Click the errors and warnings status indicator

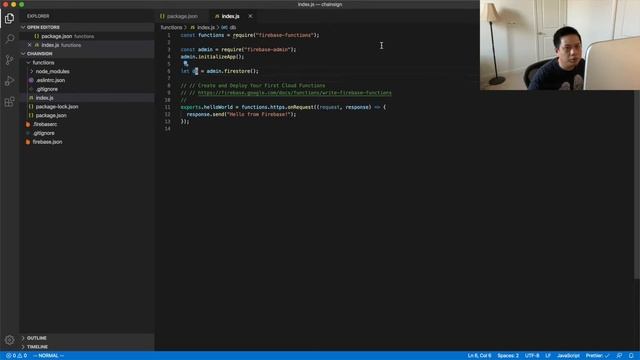tap(16, 356)
